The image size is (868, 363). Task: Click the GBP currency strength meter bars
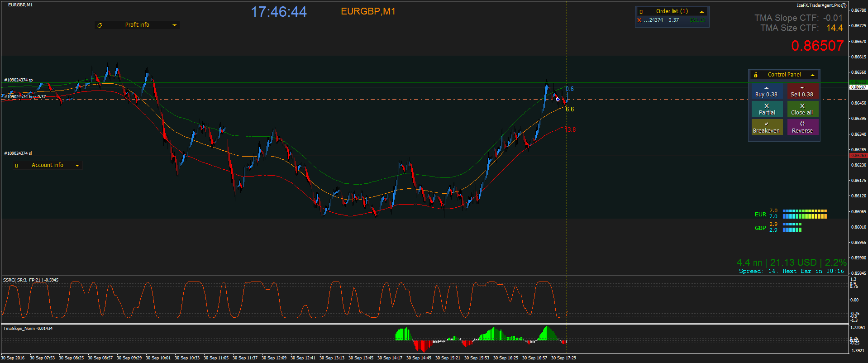(792, 227)
